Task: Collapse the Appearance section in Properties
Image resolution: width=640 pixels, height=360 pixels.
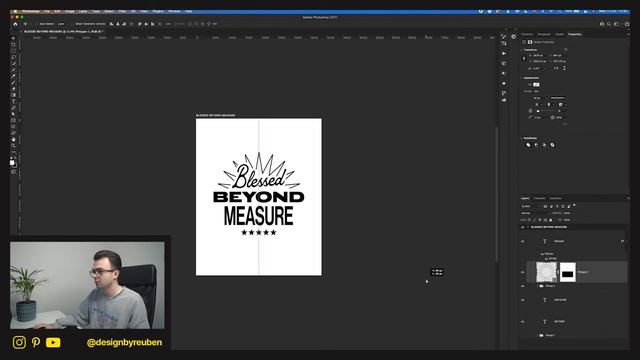Action: [522, 78]
